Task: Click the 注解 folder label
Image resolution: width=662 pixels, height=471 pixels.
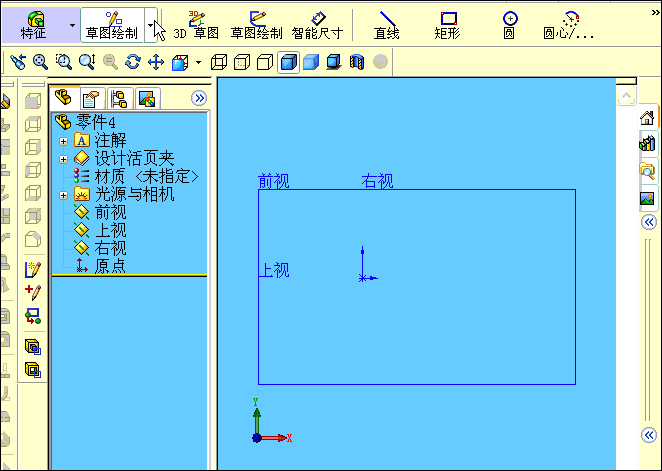Action: coord(111,141)
